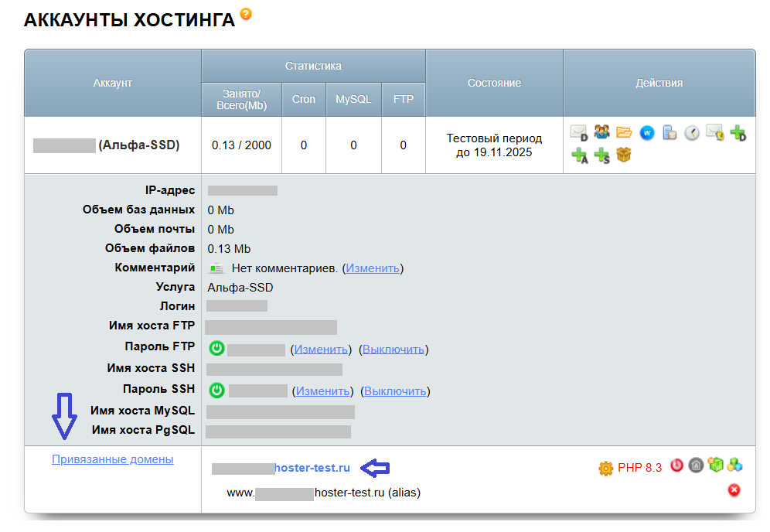Open the hoster-test.ru domain link
The image size is (770, 532).
click(x=312, y=468)
